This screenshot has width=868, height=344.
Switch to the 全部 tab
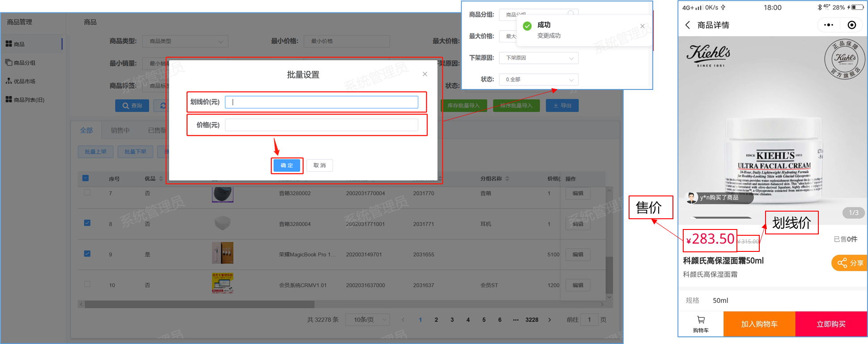click(x=86, y=130)
